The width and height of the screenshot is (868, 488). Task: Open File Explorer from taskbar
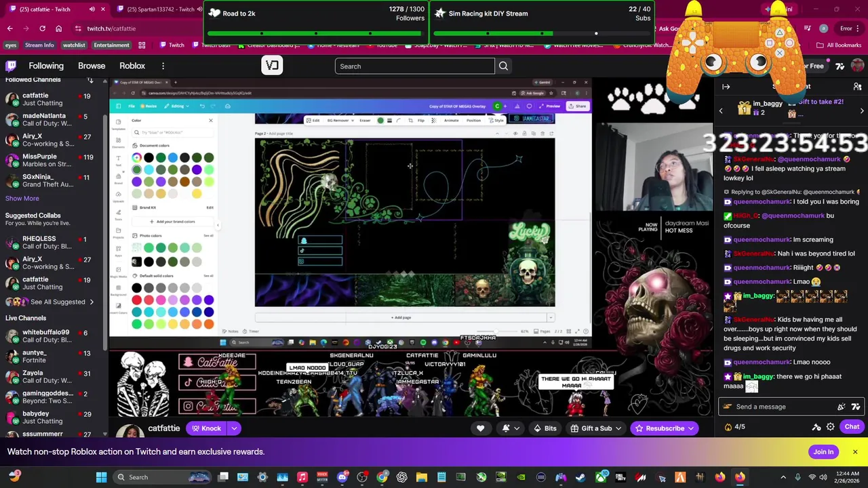point(421,477)
